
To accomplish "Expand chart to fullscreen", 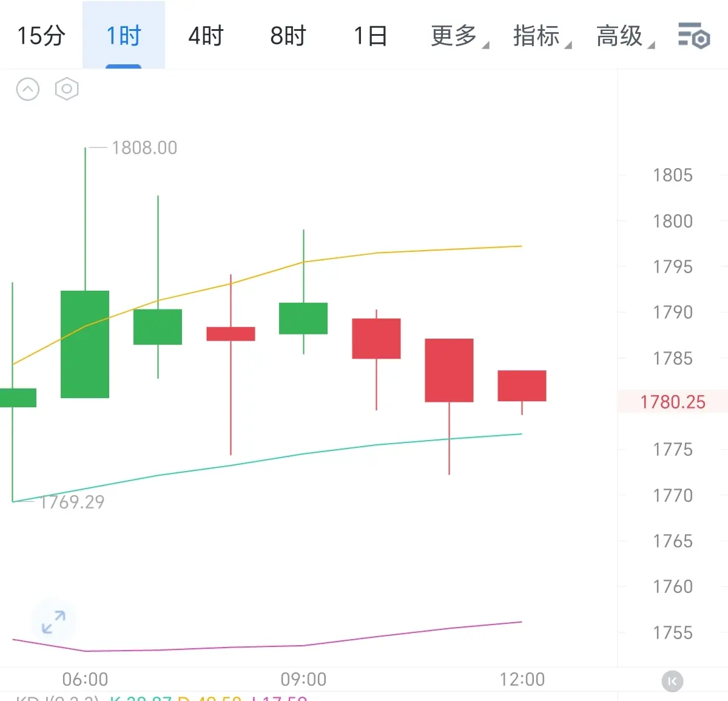I will pyautogui.click(x=53, y=622).
